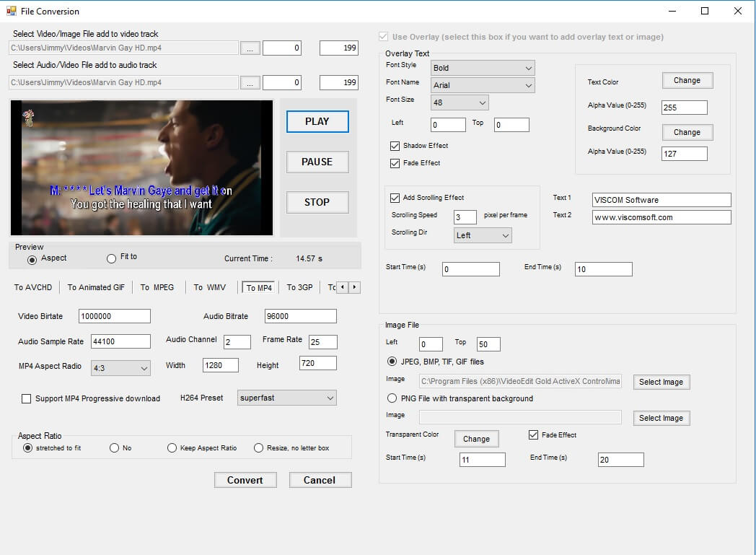Switch to the To WMV tab

(209, 287)
